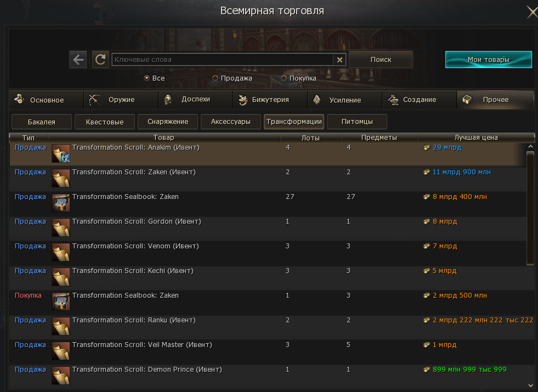The height and width of the screenshot is (392, 538).
Task: Select Transformation Scroll: Veil Master (Ивент) name
Action: tap(142, 345)
